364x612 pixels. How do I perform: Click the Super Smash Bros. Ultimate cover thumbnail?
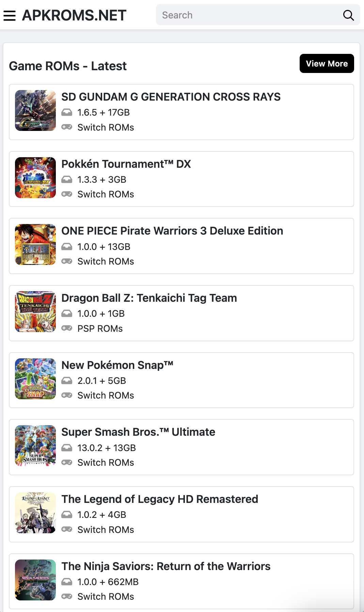[x=35, y=446]
